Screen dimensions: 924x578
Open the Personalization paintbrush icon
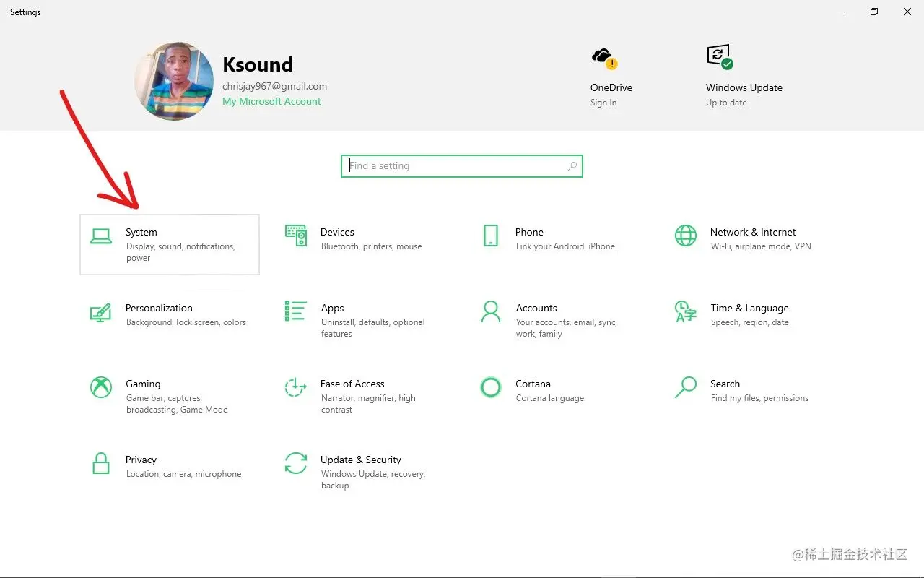[x=101, y=312]
